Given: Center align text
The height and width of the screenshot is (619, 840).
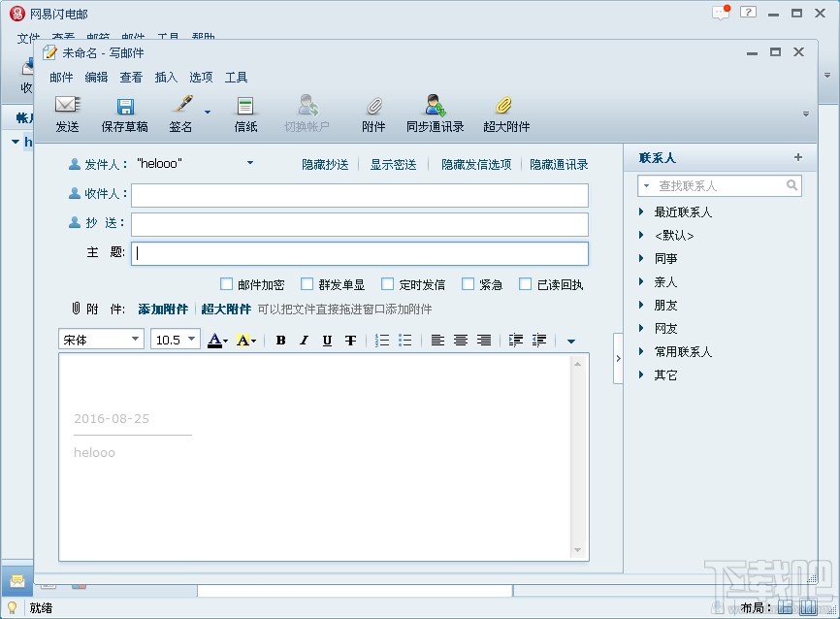Looking at the screenshot, I should [x=461, y=341].
